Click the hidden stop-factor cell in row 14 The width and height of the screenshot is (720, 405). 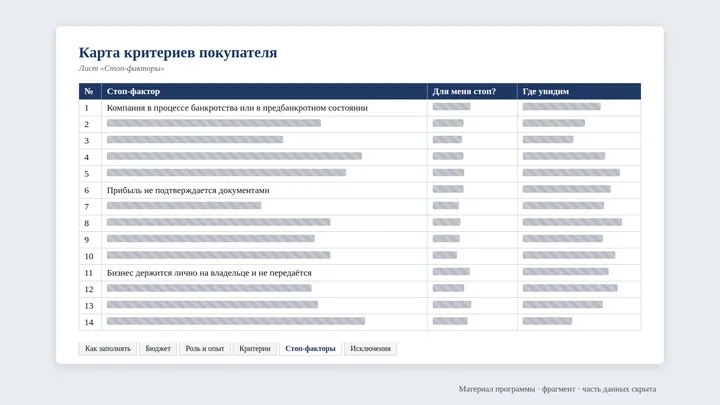[x=264, y=322]
